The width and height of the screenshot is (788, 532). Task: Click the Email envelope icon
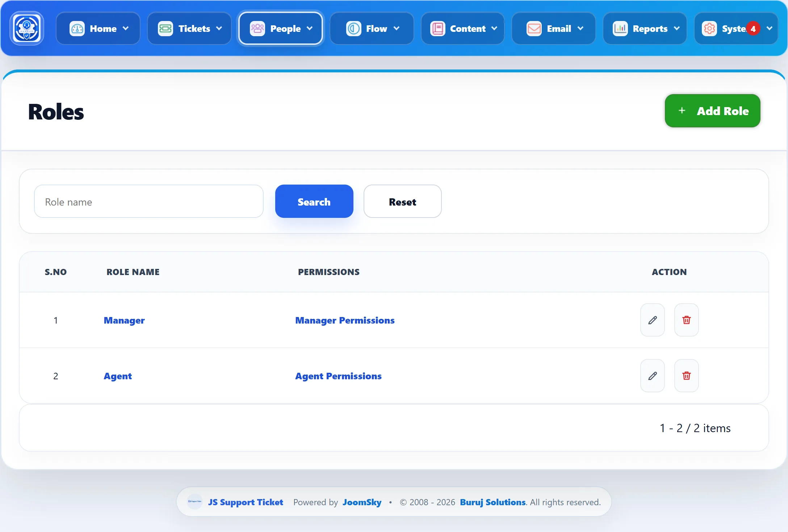pos(534,28)
